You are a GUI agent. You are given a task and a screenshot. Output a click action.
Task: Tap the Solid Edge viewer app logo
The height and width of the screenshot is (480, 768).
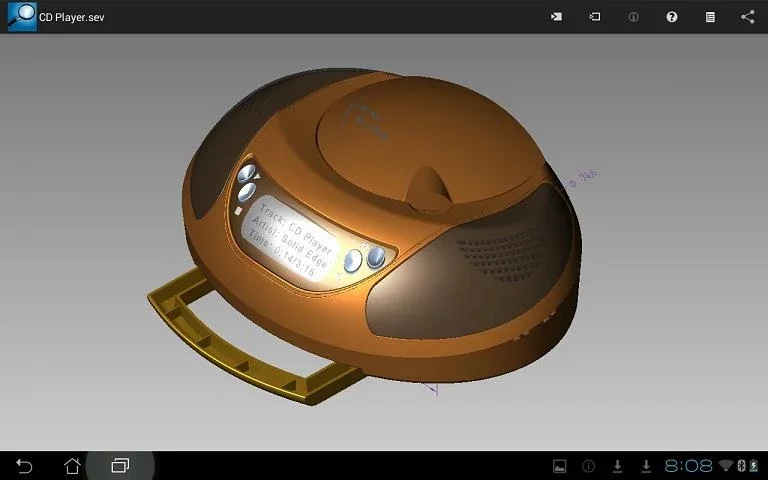click(x=22, y=16)
